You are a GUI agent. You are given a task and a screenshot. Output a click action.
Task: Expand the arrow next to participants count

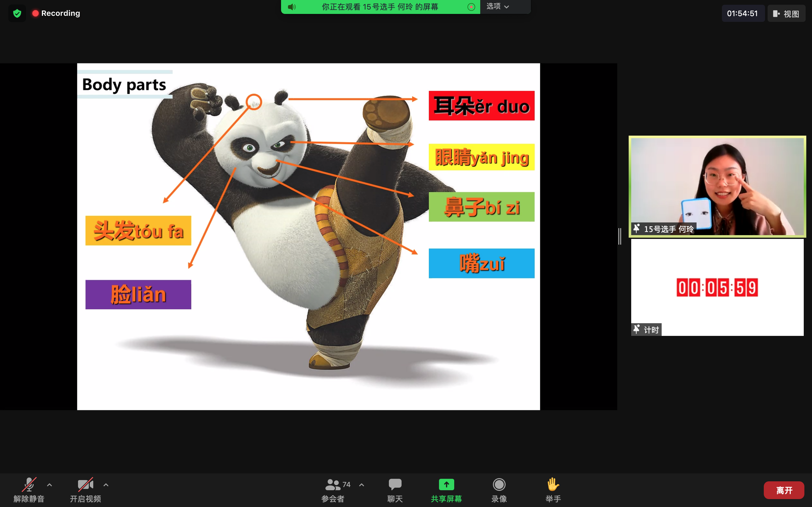[x=362, y=485]
